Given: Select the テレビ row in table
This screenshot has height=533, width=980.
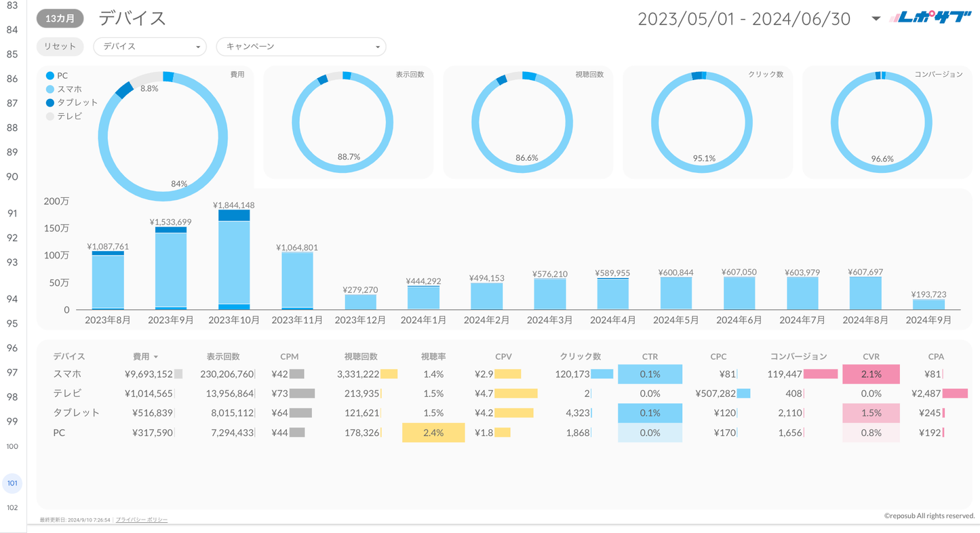Looking at the screenshot, I should coord(504,393).
